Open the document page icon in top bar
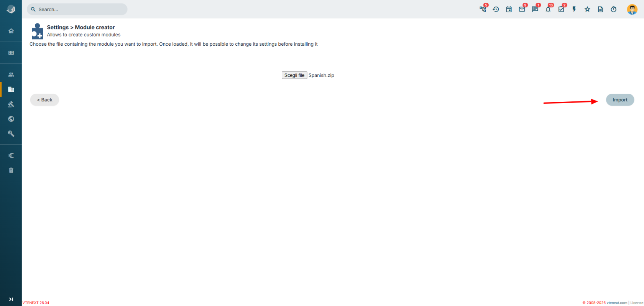 pos(600,9)
